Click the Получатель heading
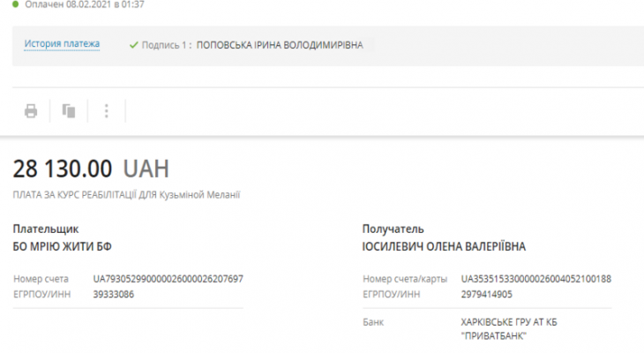The image size is (644, 353). coord(393,229)
